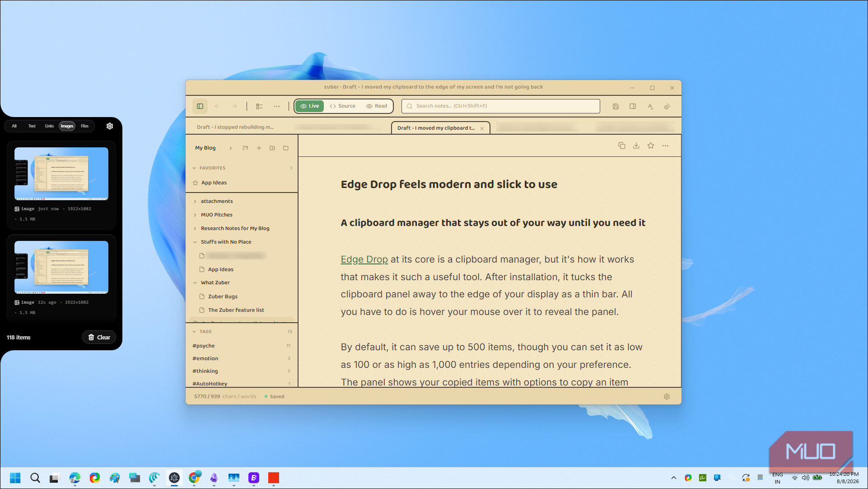Screen dimensions: 868x489
Task: Go forward with the right arrow
Action: (234, 106)
